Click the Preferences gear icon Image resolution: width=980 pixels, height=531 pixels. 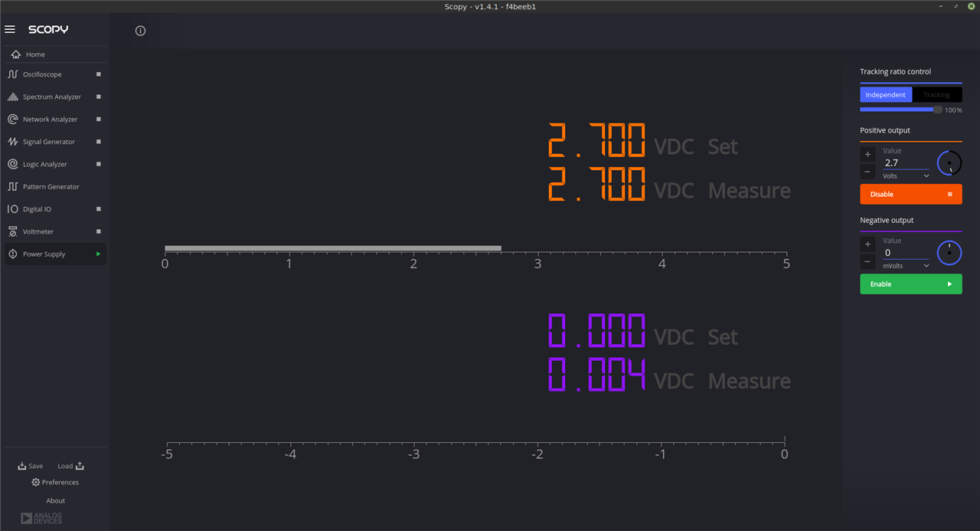pos(35,482)
